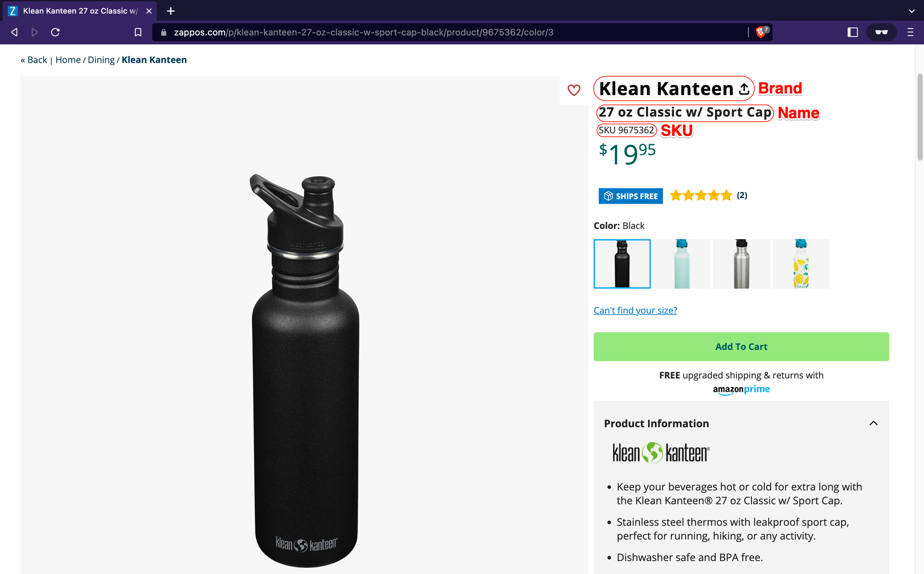
Task: Select the lemon-patterned bottle option
Action: coord(801,264)
